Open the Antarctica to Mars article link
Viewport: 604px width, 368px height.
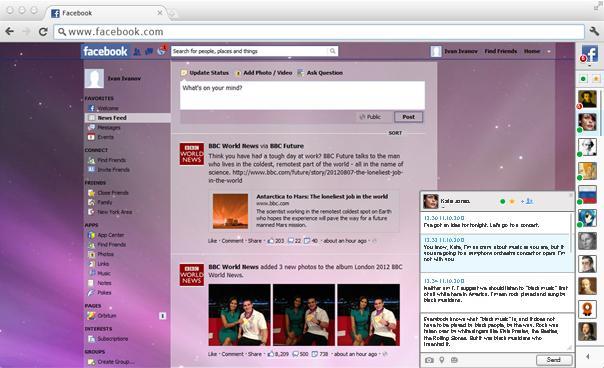322,197
